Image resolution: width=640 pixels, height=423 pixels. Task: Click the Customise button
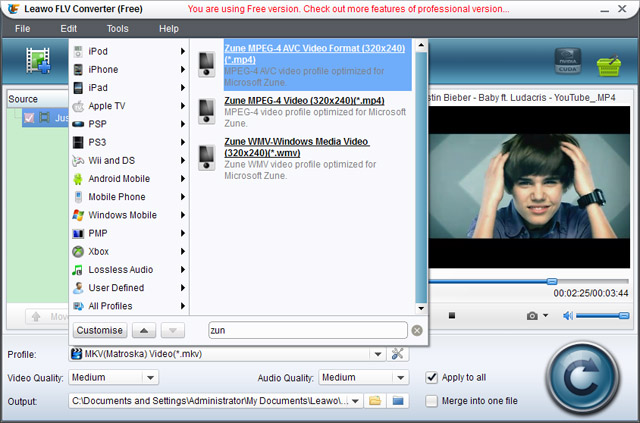coord(100,330)
